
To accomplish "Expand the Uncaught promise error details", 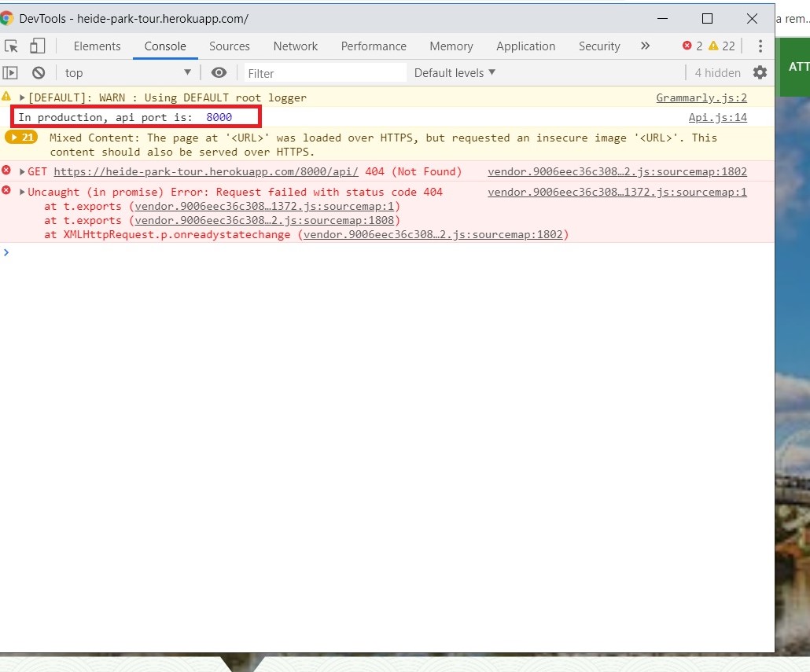I will point(21,192).
